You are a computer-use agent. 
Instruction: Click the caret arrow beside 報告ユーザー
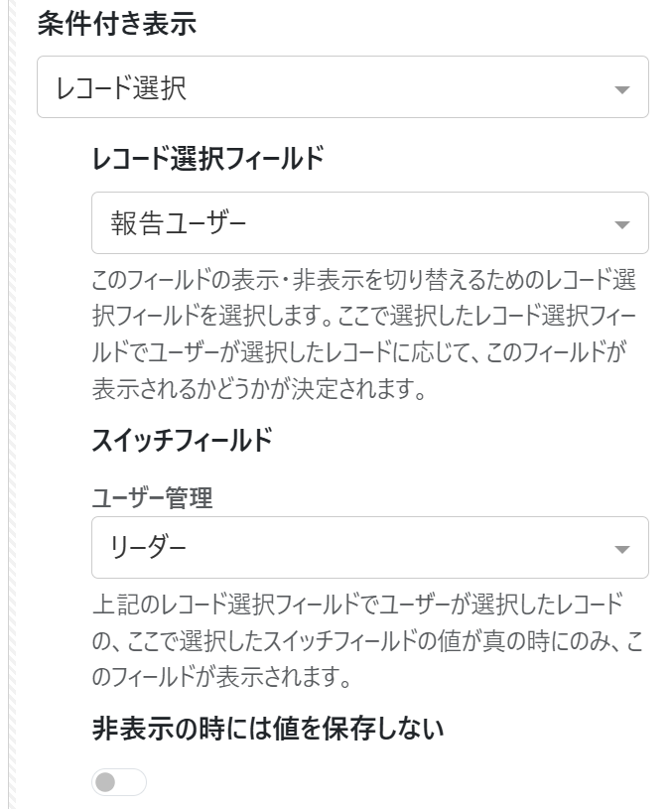click(622, 225)
